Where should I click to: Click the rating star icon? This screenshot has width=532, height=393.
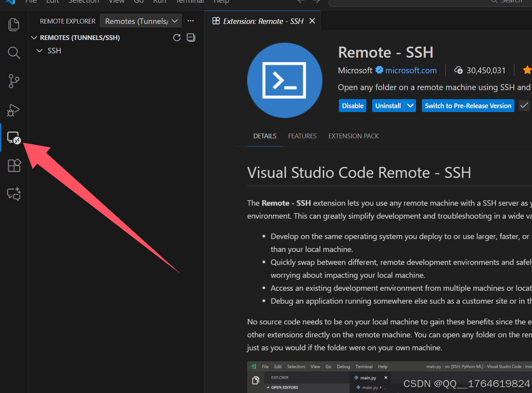point(527,70)
